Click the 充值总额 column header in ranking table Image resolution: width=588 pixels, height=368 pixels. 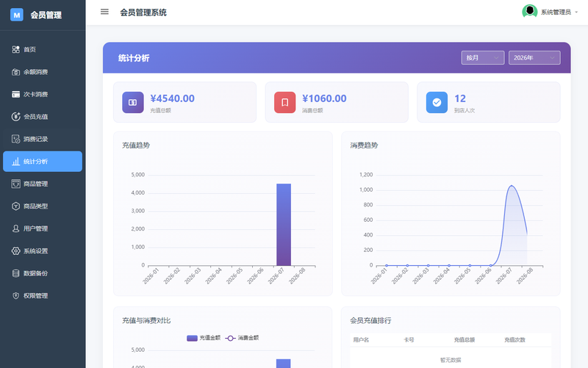point(465,340)
